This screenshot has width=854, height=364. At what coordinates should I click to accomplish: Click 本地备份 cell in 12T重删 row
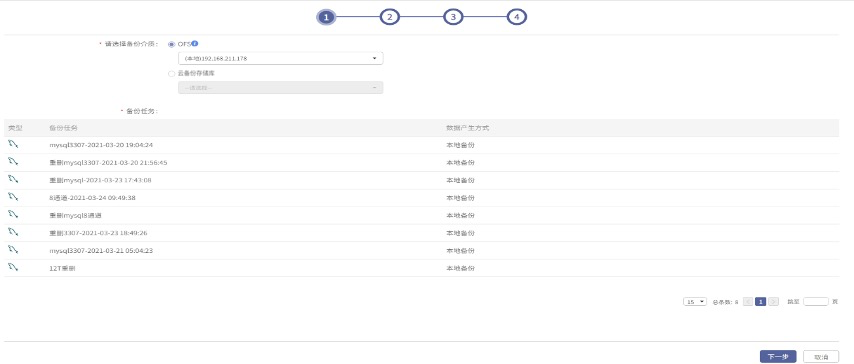coord(460,268)
